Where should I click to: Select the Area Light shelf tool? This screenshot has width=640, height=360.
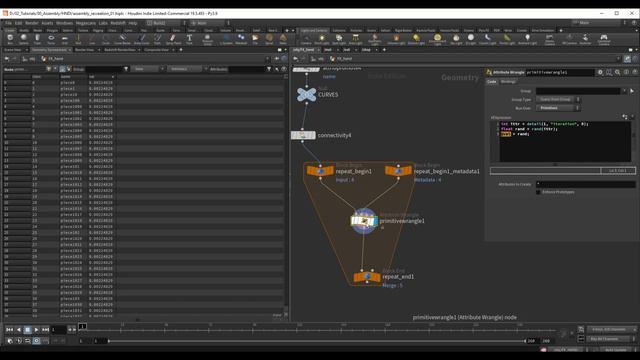click(x=356, y=39)
